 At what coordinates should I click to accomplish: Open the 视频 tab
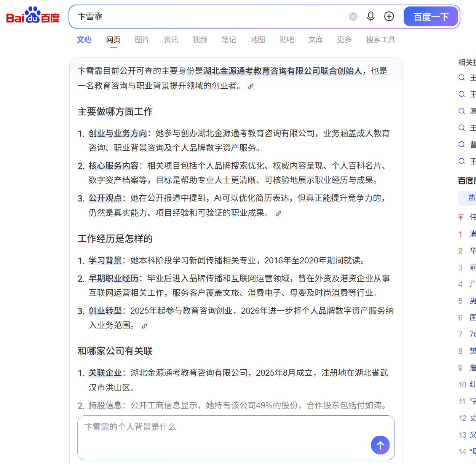point(200,40)
